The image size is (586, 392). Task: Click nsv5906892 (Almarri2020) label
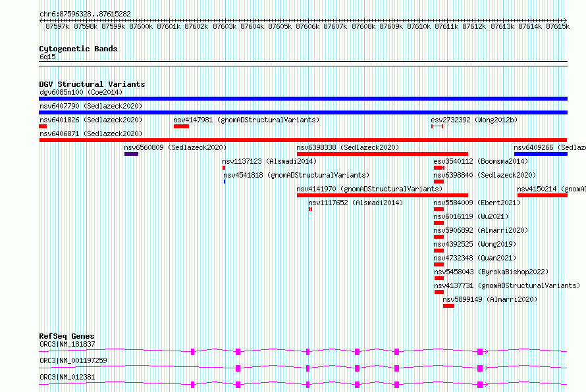[481, 230]
